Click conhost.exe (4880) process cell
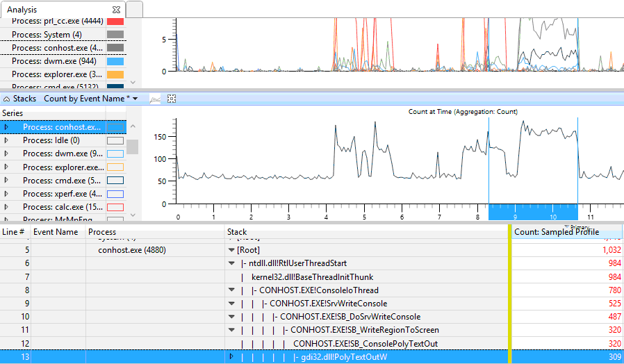The image size is (624, 364). pos(132,250)
